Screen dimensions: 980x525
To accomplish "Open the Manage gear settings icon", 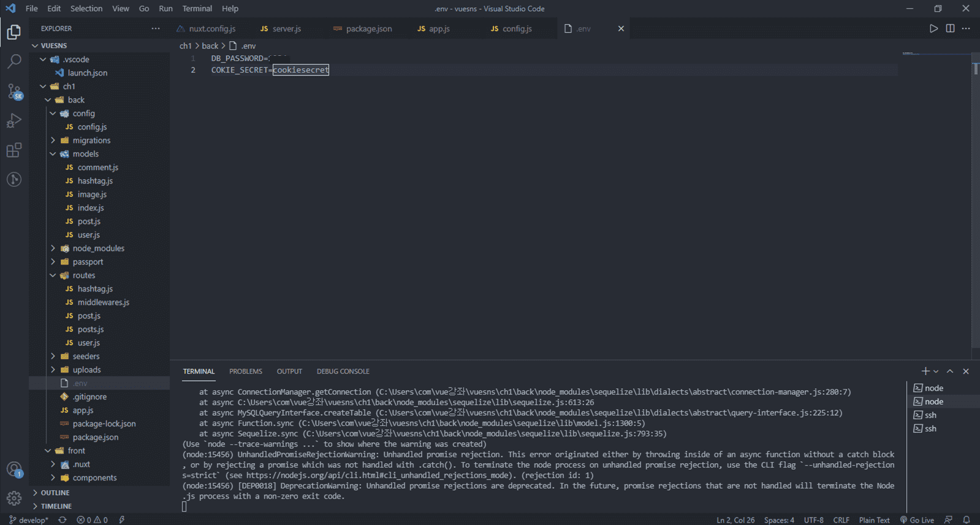I will (x=14, y=498).
